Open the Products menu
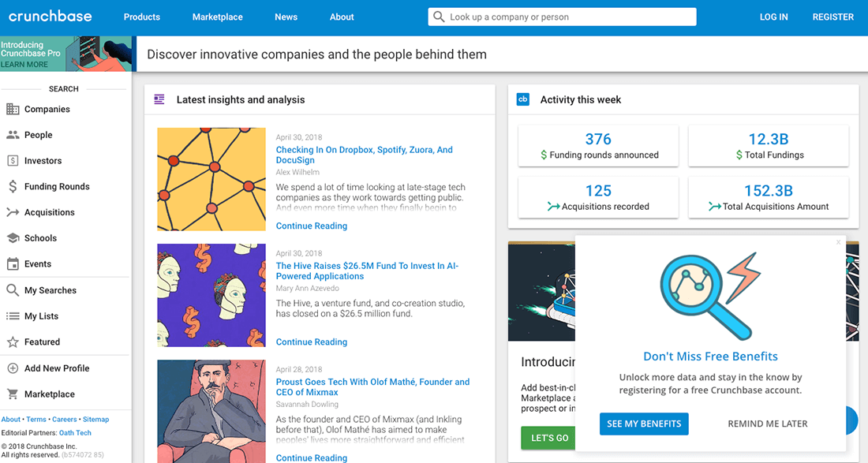 pyautogui.click(x=142, y=17)
